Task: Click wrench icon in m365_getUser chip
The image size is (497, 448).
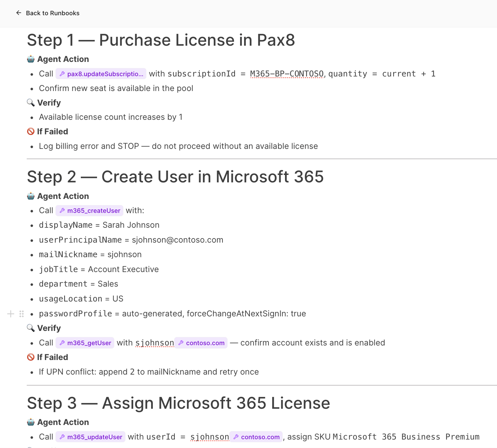Action: pyautogui.click(x=62, y=343)
